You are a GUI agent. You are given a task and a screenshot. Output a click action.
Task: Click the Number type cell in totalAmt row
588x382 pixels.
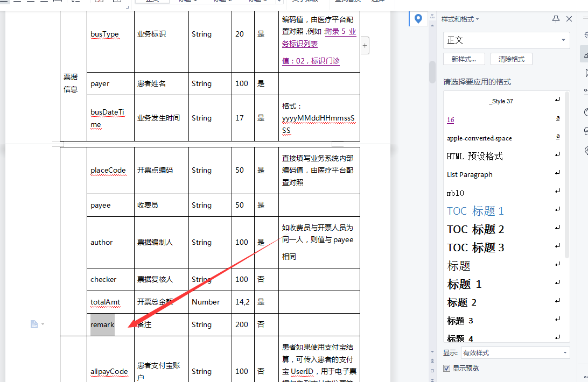coord(210,302)
